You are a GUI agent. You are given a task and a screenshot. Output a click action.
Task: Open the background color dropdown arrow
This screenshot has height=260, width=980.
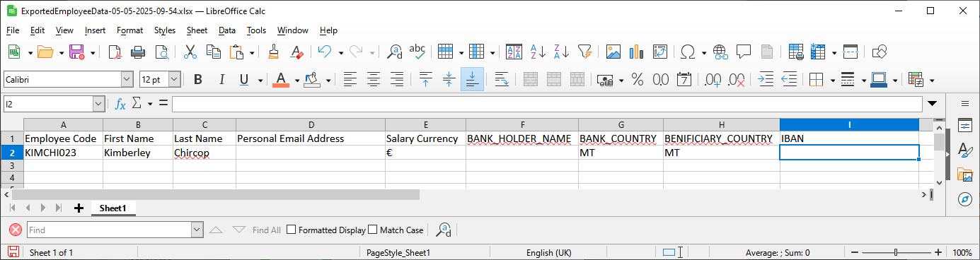328,80
